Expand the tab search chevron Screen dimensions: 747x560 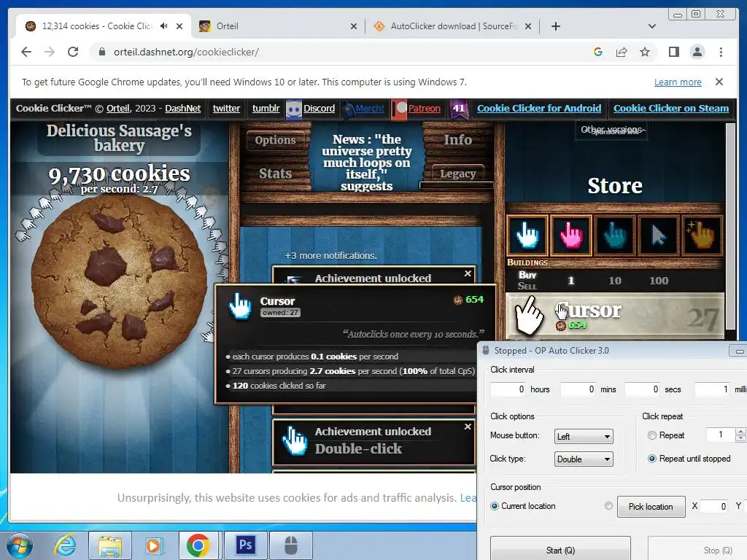(x=652, y=26)
